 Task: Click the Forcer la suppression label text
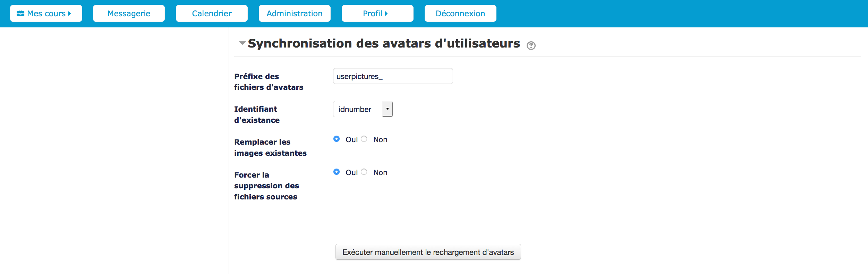[266, 186]
